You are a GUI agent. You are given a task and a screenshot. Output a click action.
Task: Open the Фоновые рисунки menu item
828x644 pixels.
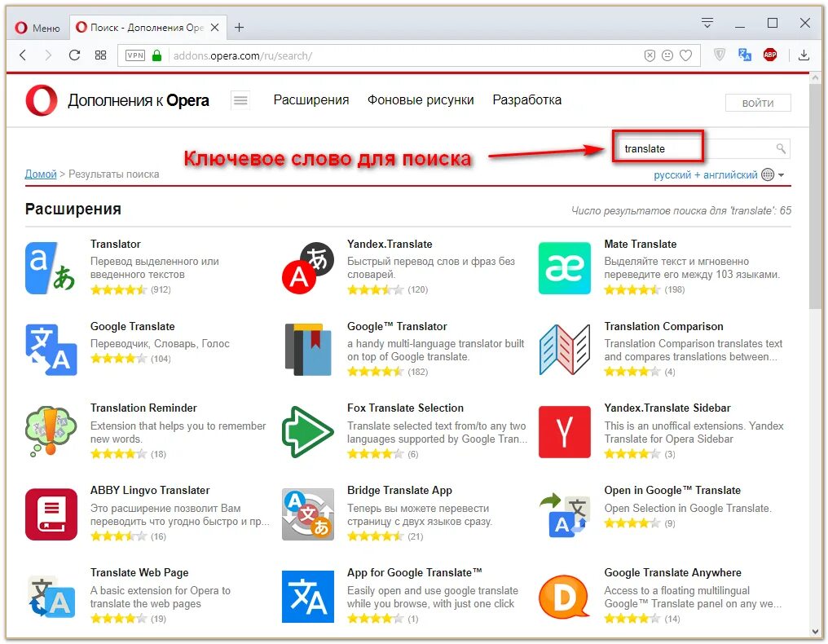[421, 99]
